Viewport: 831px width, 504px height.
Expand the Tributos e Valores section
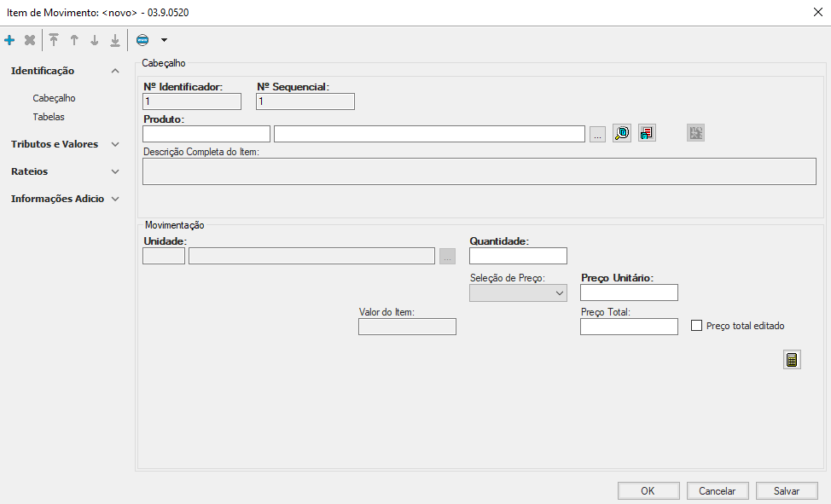pos(115,144)
